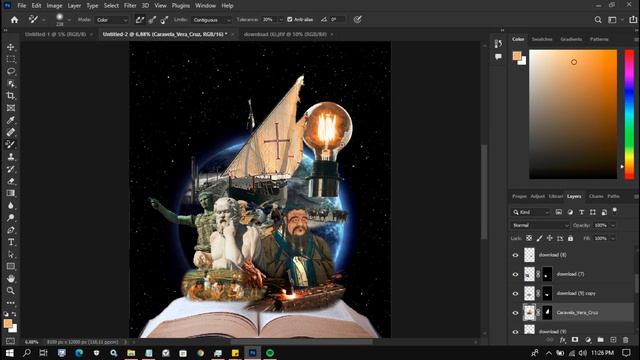Toggle lock position
This screenshot has height=360, width=640.
[550, 238]
